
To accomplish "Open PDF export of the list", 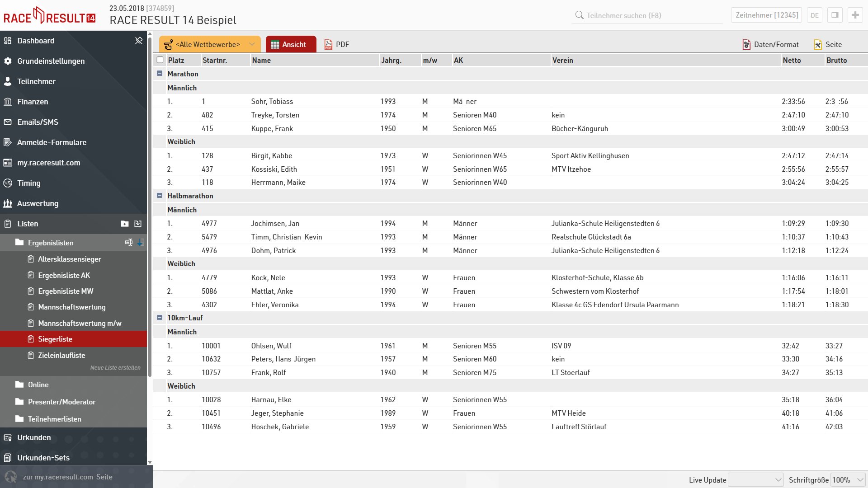I will coord(337,44).
